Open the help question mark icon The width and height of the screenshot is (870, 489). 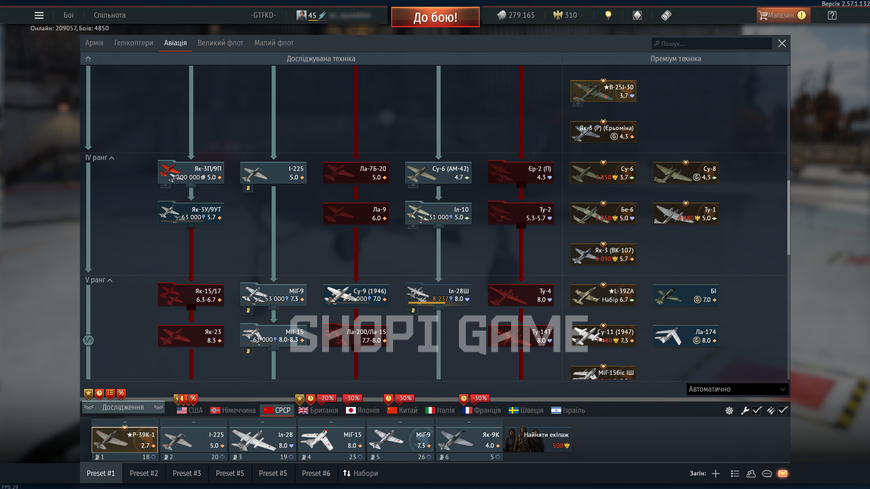(832, 16)
